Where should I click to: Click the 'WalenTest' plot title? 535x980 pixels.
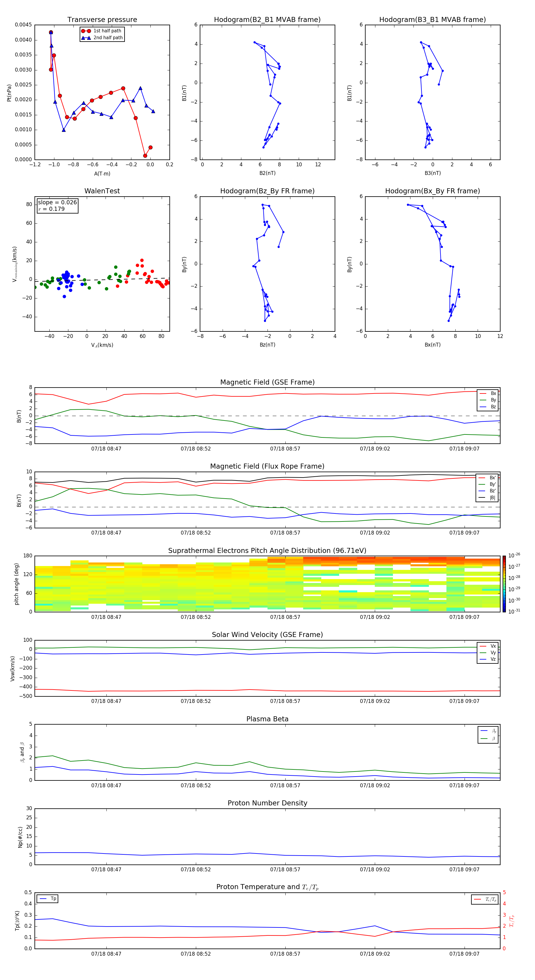(x=102, y=191)
